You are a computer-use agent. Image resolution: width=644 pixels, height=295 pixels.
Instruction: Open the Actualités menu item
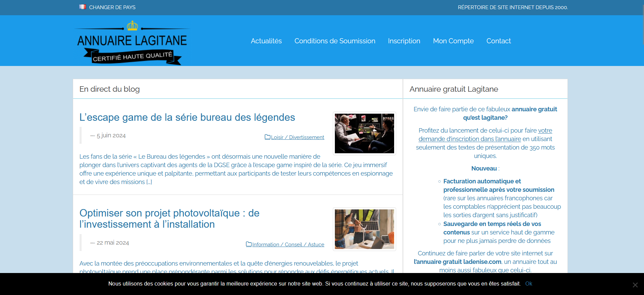click(x=266, y=41)
